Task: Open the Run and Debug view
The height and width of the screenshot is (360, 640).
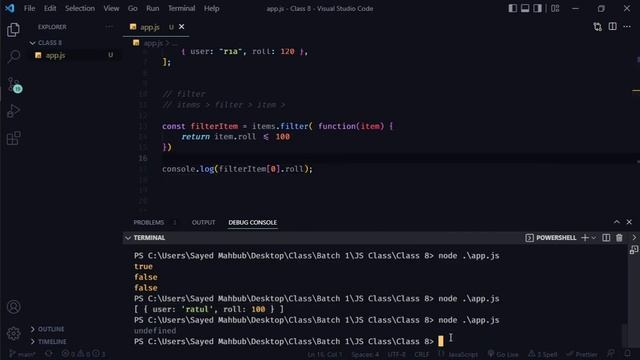Action: pos(13,111)
